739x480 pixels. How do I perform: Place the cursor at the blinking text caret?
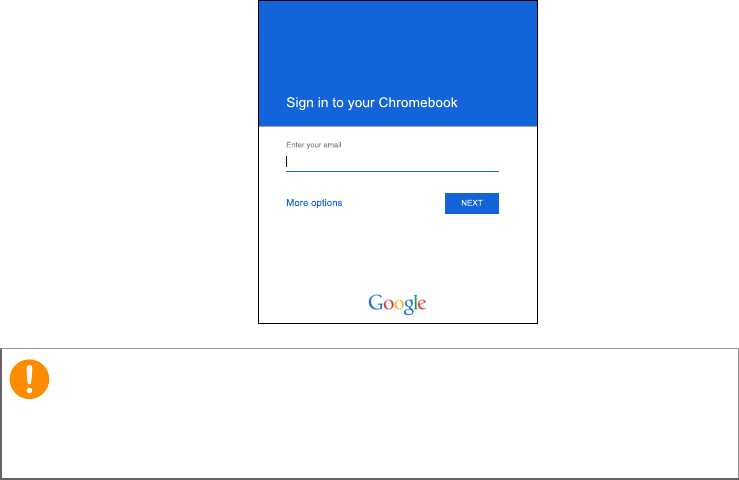point(287,161)
